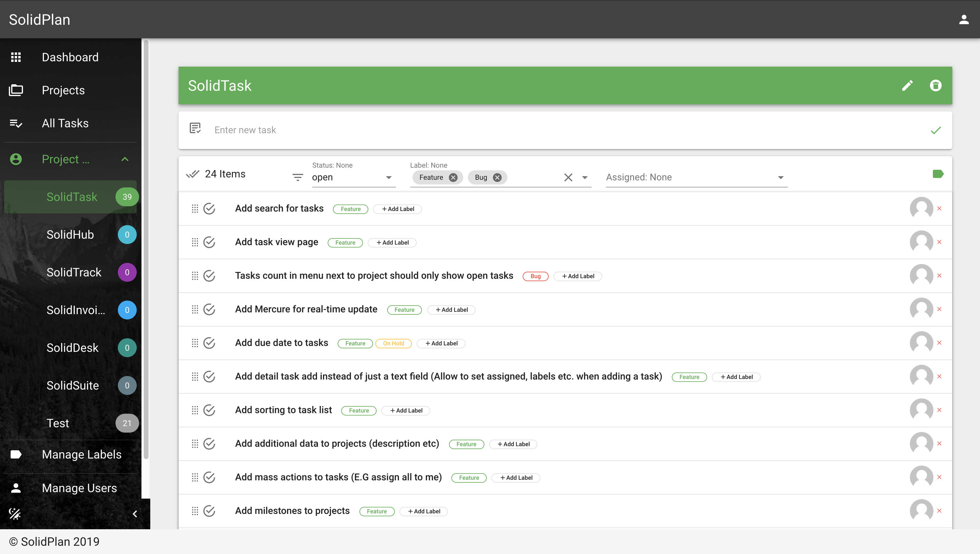
Task: Delete project using the trash icon
Action: [936, 86]
